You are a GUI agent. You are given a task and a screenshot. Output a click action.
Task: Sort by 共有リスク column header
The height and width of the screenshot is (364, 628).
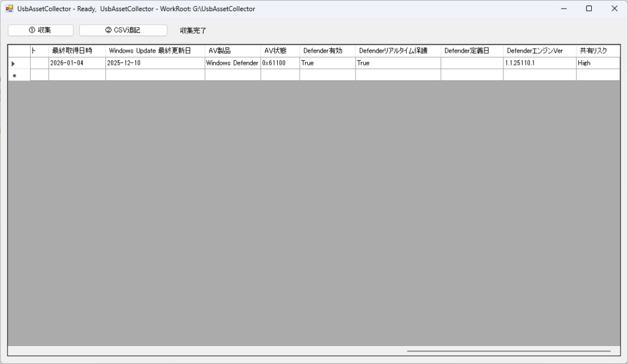tap(597, 51)
